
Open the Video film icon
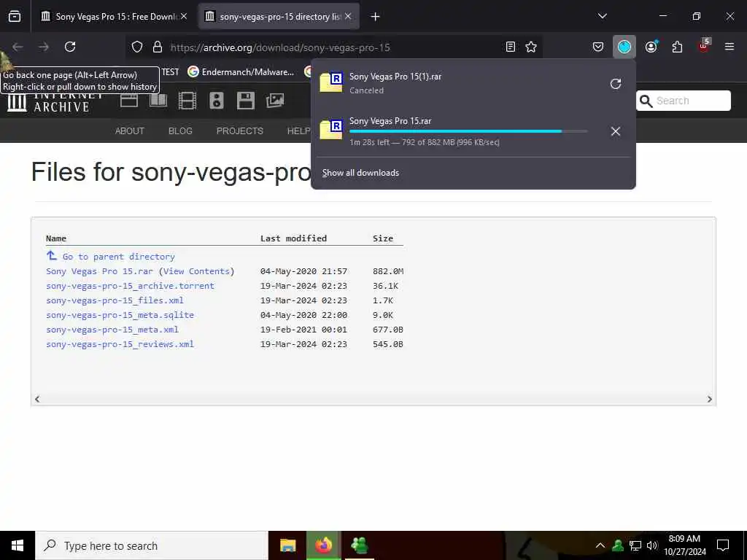click(187, 101)
